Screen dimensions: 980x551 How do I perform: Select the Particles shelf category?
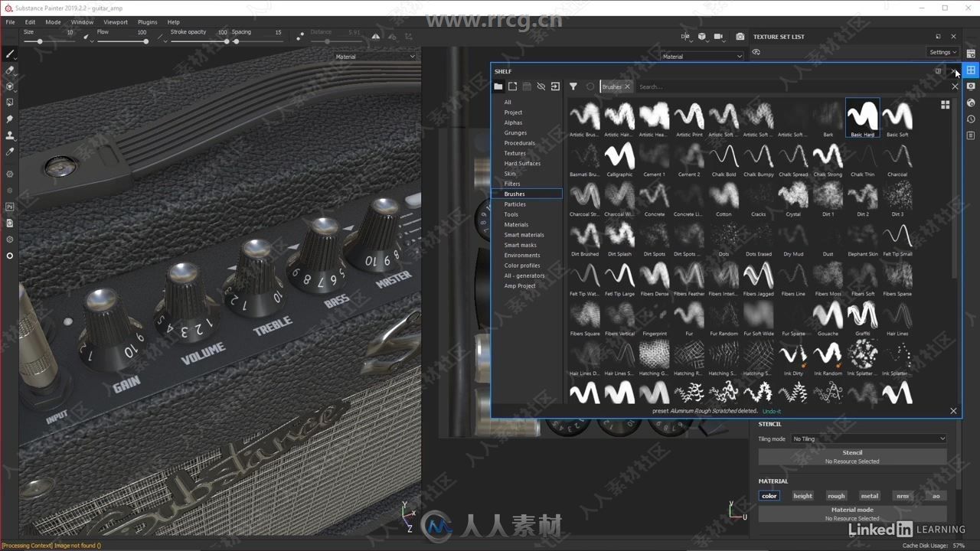pos(514,204)
